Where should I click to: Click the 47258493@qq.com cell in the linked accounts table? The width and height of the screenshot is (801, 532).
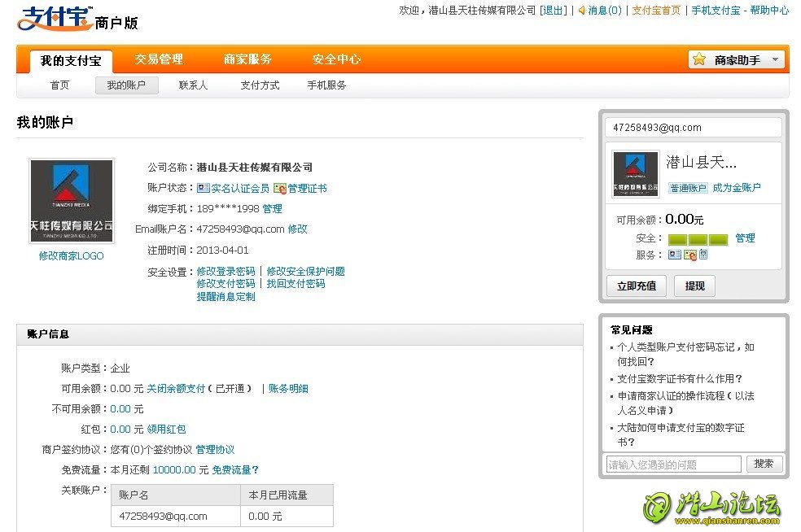coord(176,517)
